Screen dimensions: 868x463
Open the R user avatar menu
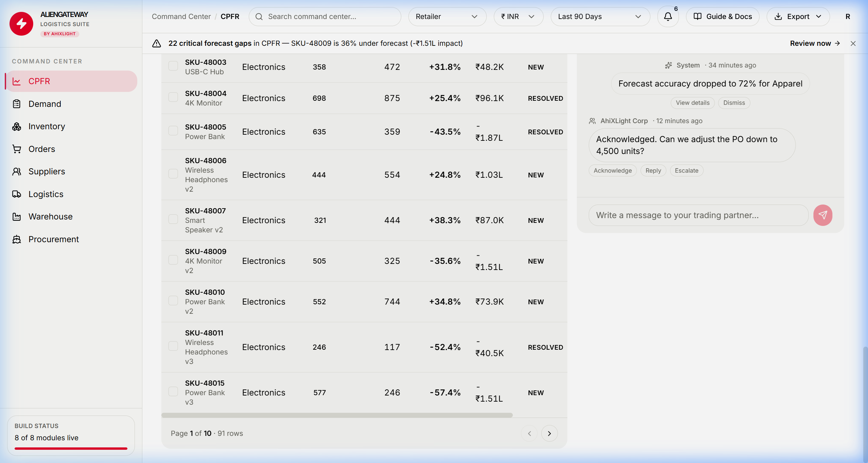point(848,17)
